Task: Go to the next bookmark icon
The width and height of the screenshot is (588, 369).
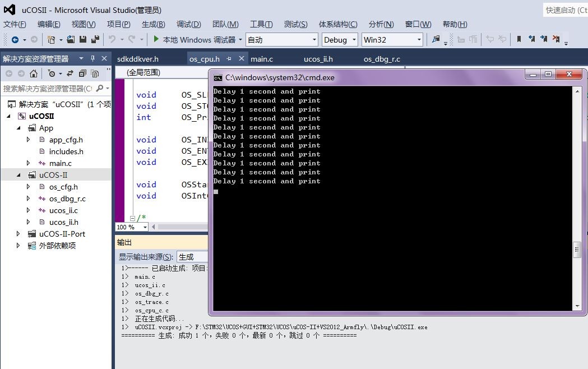Action: click(x=544, y=39)
